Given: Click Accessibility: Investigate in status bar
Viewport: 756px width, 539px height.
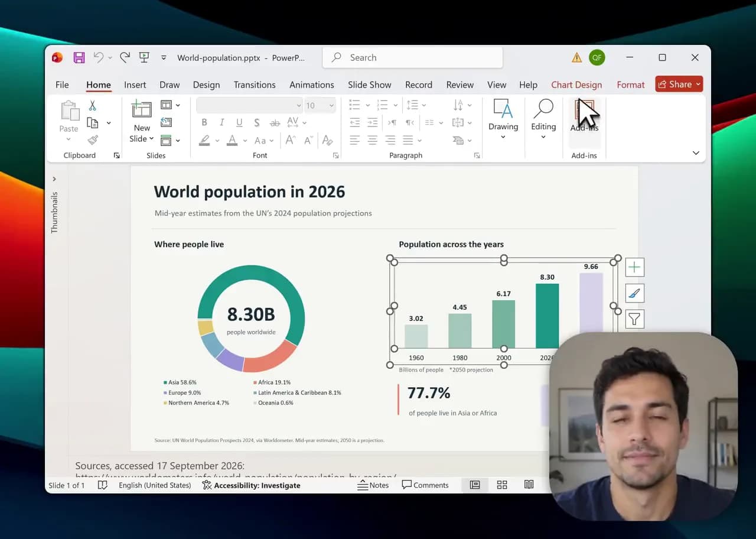Looking at the screenshot, I should point(251,485).
